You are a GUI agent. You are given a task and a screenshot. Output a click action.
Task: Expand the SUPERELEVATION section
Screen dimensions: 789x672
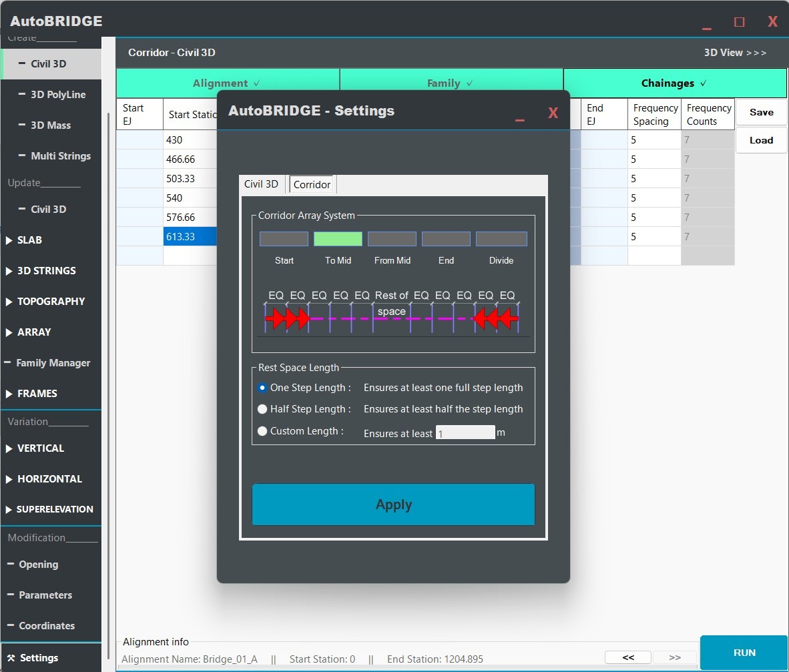(54, 509)
